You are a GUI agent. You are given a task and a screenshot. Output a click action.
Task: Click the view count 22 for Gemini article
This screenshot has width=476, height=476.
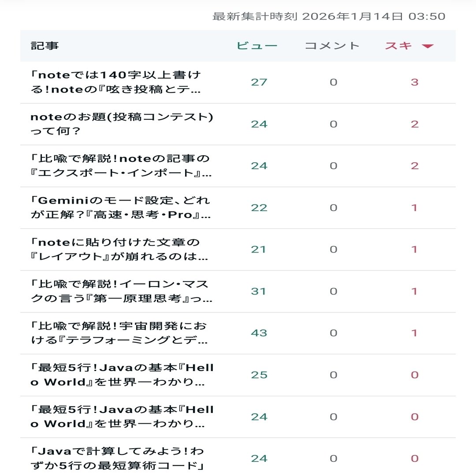coord(259,208)
